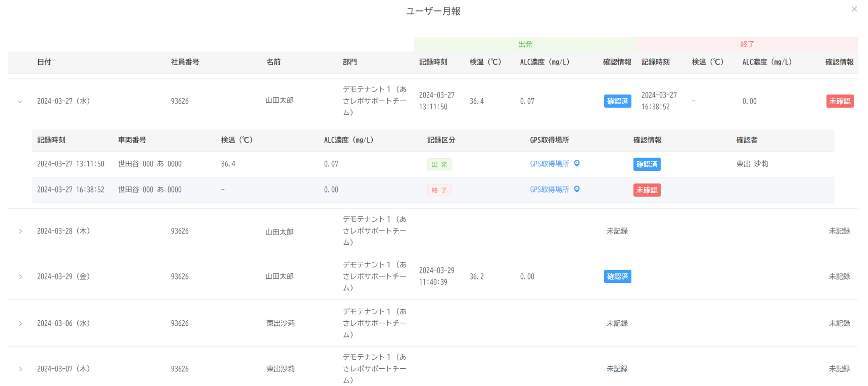Click the 出 発 tag in detail table
The image size is (868, 386).
pyautogui.click(x=439, y=165)
